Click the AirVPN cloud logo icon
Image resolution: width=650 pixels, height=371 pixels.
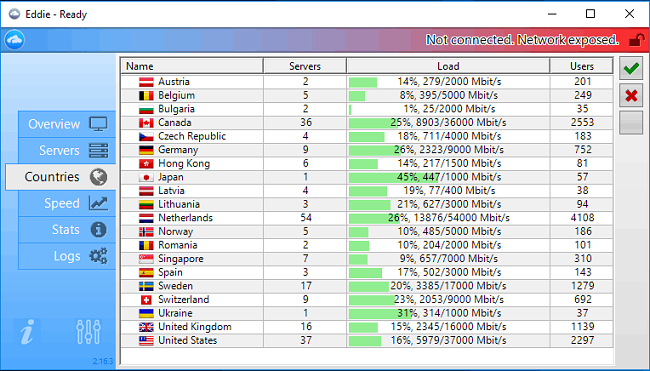click(15, 40)
